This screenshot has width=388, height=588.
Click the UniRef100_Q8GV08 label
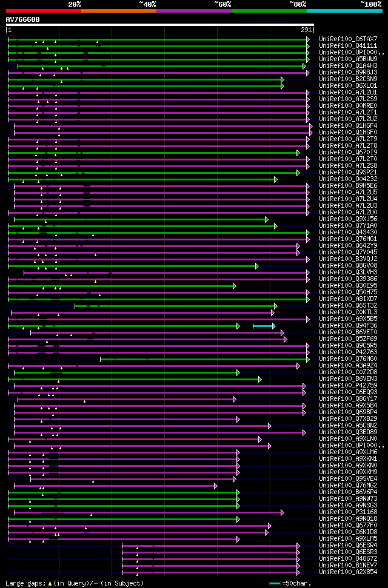[x=348, y=266]
